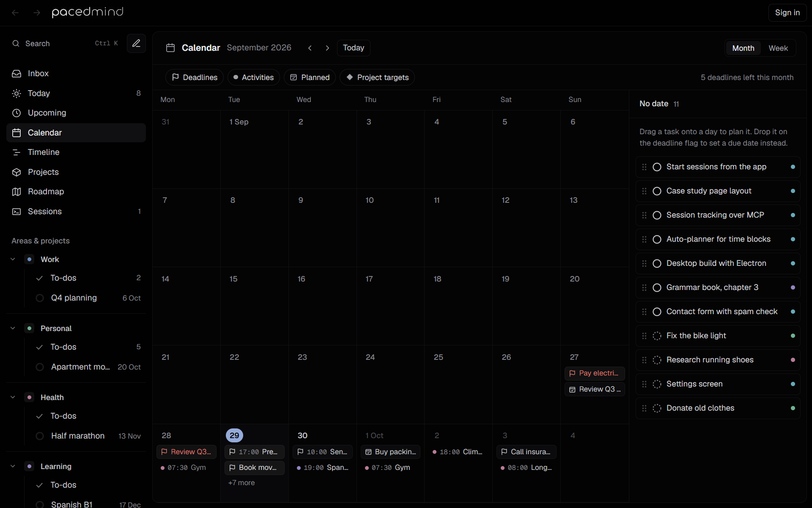Click the Sign in button

[x=787, y=13]
